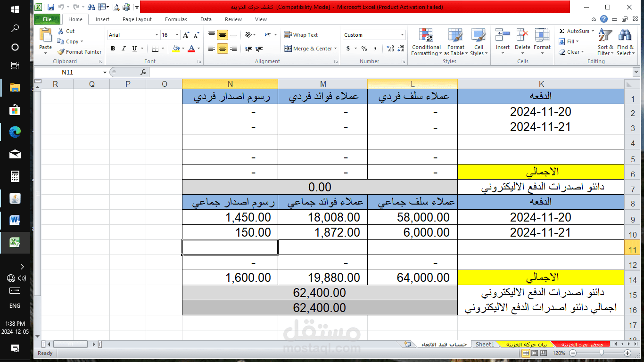Align text to the left

(x=212, y=49)
